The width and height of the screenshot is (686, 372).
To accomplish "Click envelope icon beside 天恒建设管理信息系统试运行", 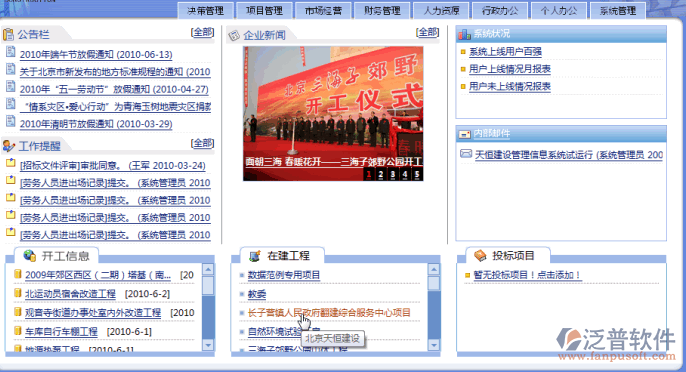I will pos(466,154).
